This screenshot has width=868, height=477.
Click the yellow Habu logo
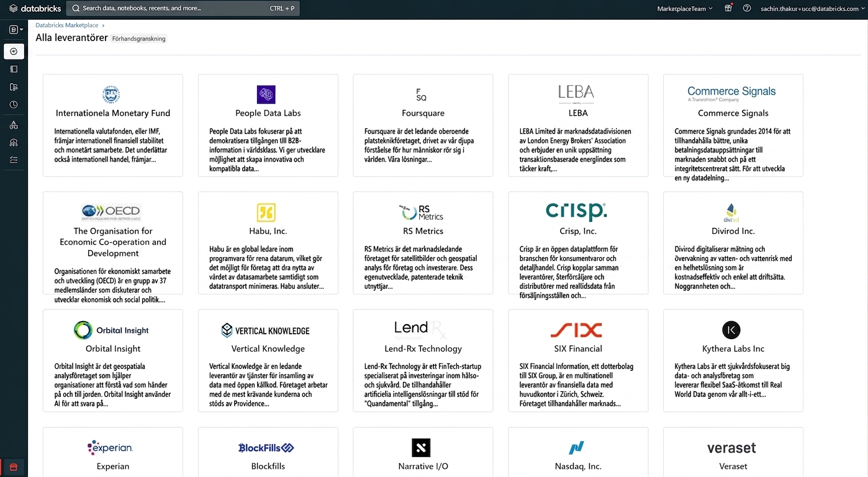pyautogui.click(x=266, y=212)
